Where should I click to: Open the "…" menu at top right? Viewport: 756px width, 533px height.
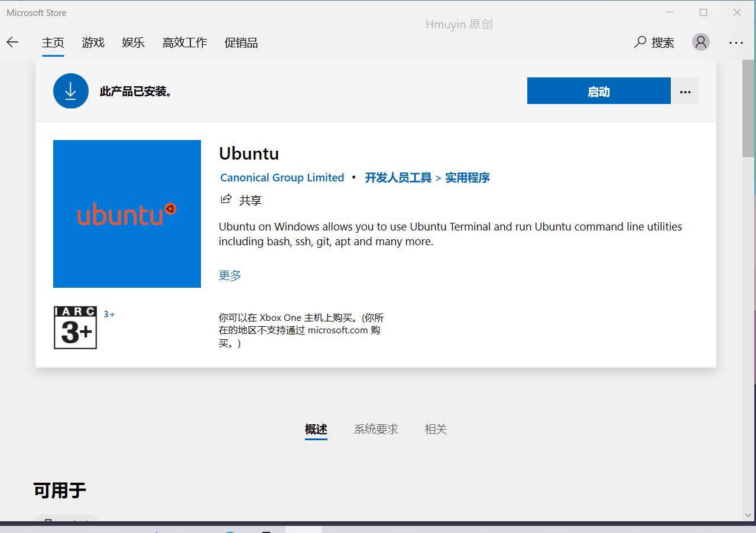[736, 43]
